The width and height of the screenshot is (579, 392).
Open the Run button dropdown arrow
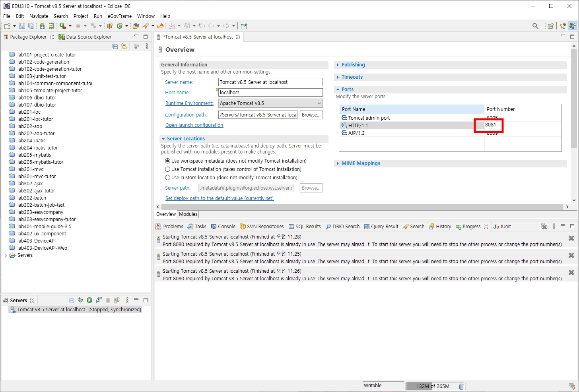tap(70, 26)
